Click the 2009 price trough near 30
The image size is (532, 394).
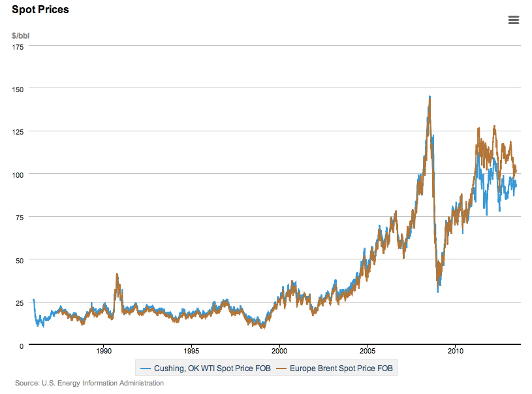click(x=437, y=289)
